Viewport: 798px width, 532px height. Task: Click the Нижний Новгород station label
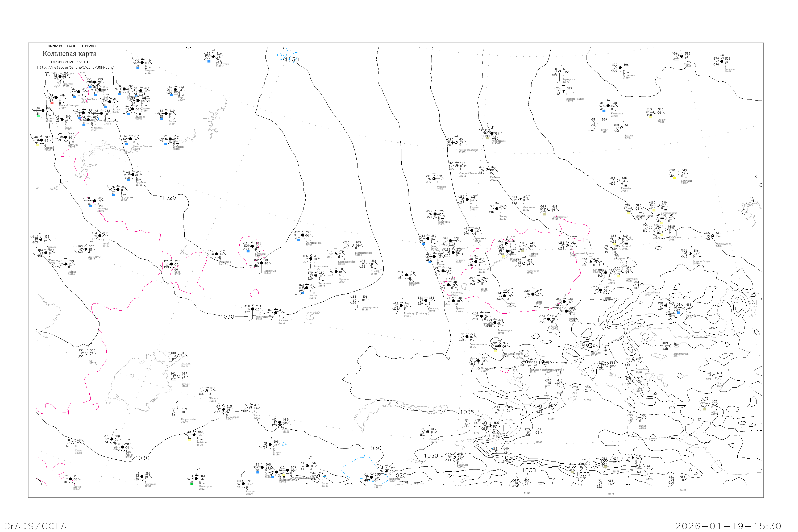69,105
